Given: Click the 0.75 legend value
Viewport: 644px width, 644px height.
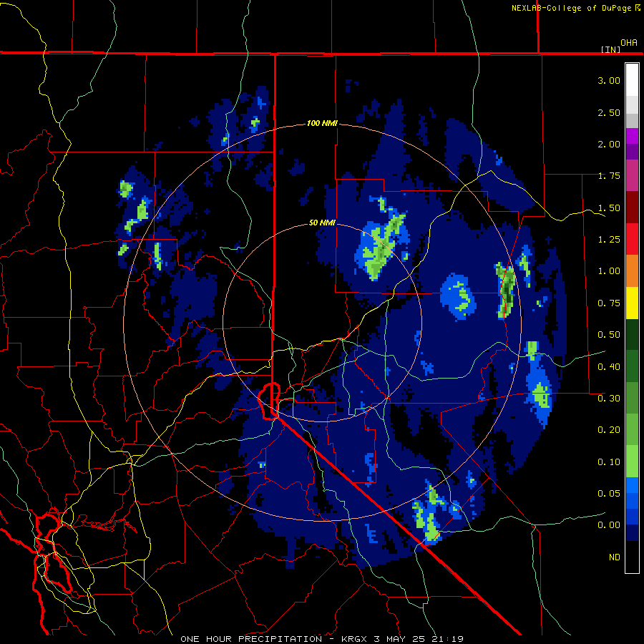Looking at the screenshot, I should 609,303.
